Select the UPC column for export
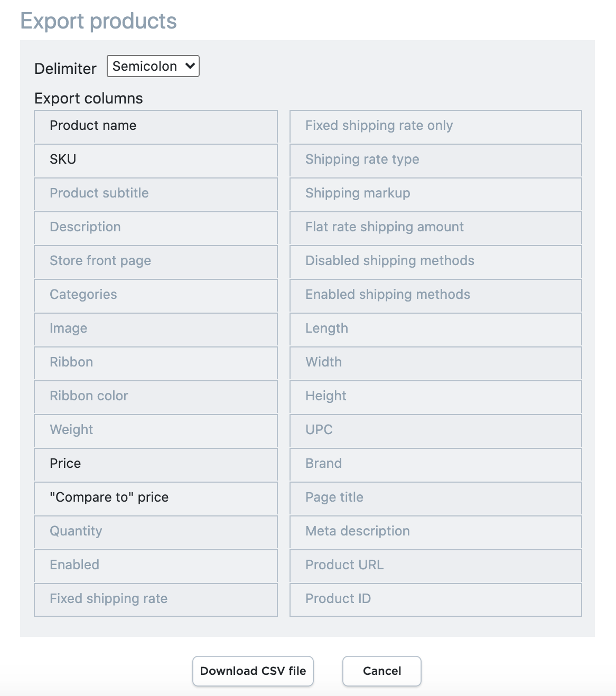The width and height of the screenshot is (616, 696). pyautogui.click(x=435, y=430)
